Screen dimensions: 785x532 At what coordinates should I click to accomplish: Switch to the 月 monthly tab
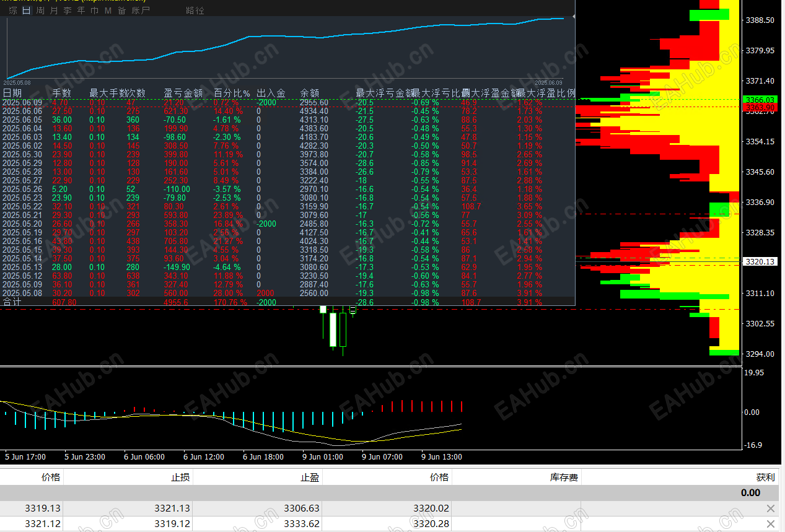pyautogui.click(x=54, y=11)
